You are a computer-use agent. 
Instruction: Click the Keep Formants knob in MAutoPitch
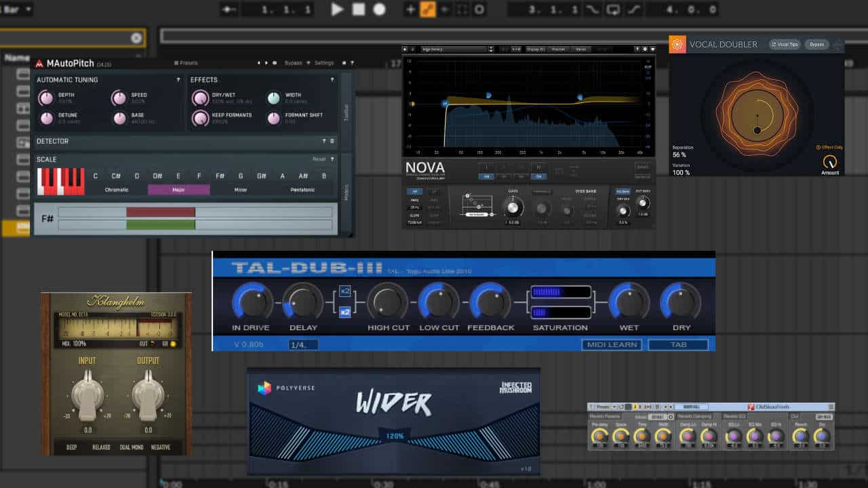(x=200, y=119)
